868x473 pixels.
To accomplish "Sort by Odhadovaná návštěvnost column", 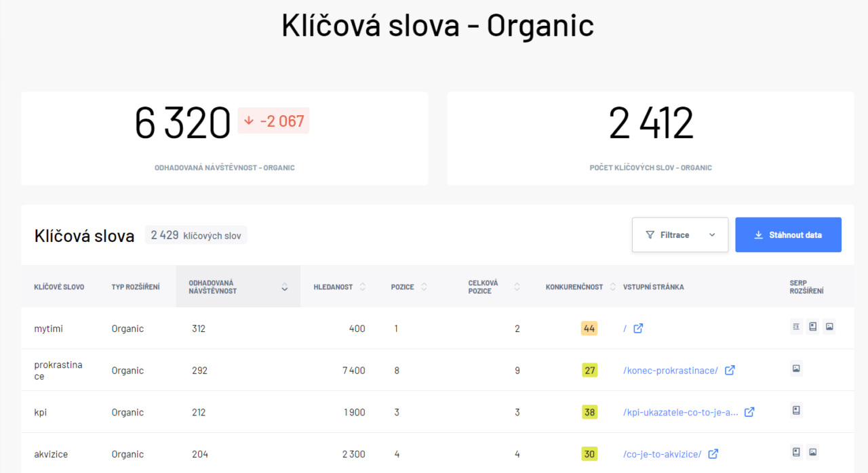I will point(284,287).
